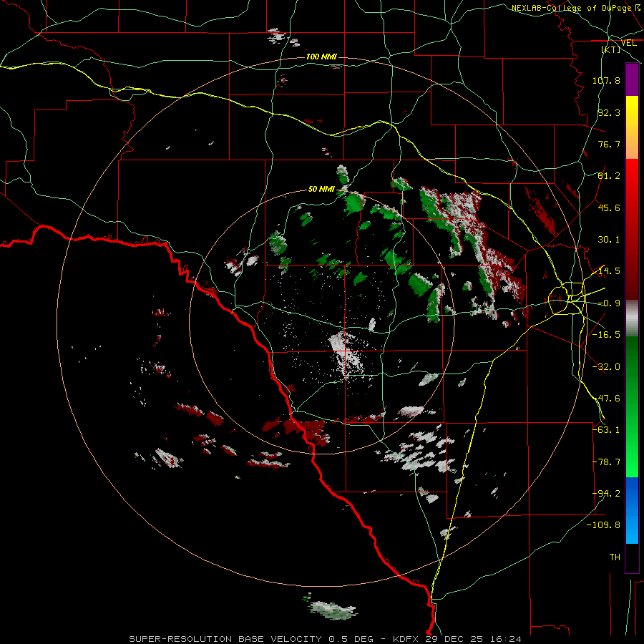Screen dimensions: 644x644
Task: Click the 45.6 velocity scale value
Action: point(609,208)
